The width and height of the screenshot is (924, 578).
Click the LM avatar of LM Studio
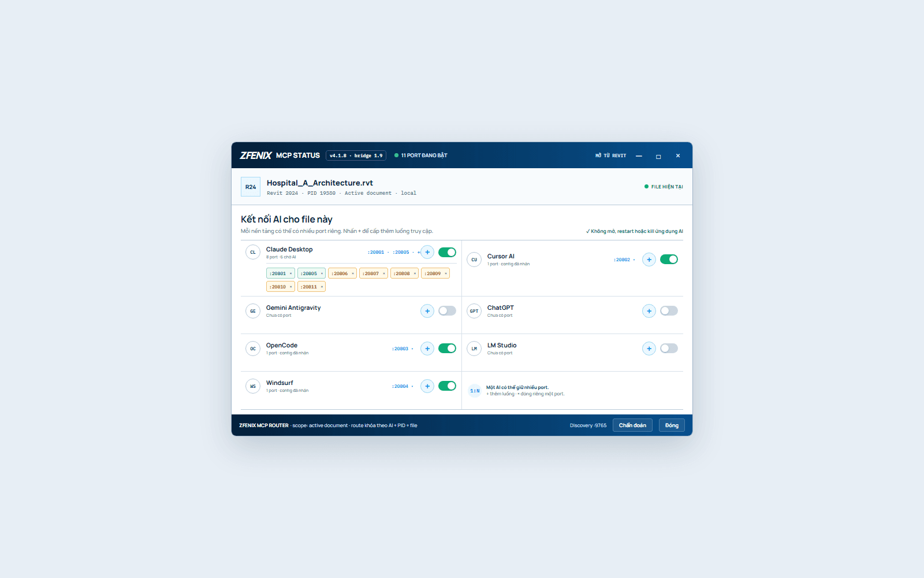pyautogui.click(x=474, y=349)
